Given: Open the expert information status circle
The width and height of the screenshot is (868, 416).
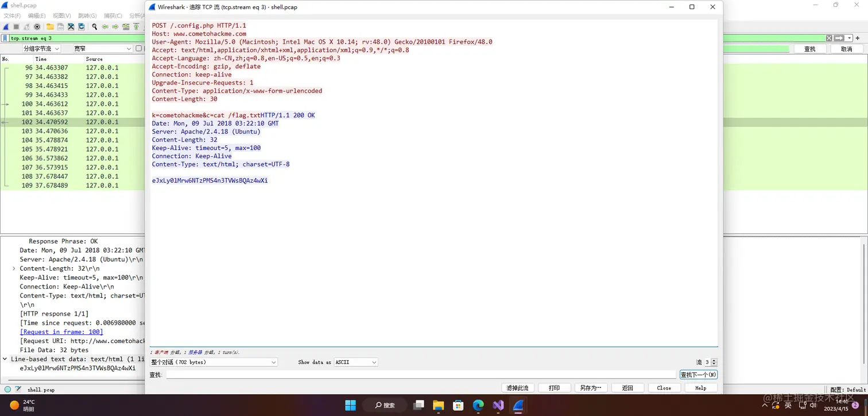Looking at the screenshot, I should [7, 389].
